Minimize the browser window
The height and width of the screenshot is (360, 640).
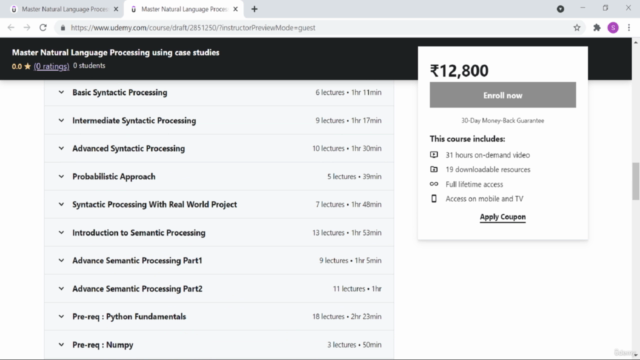tap(582, 8)
